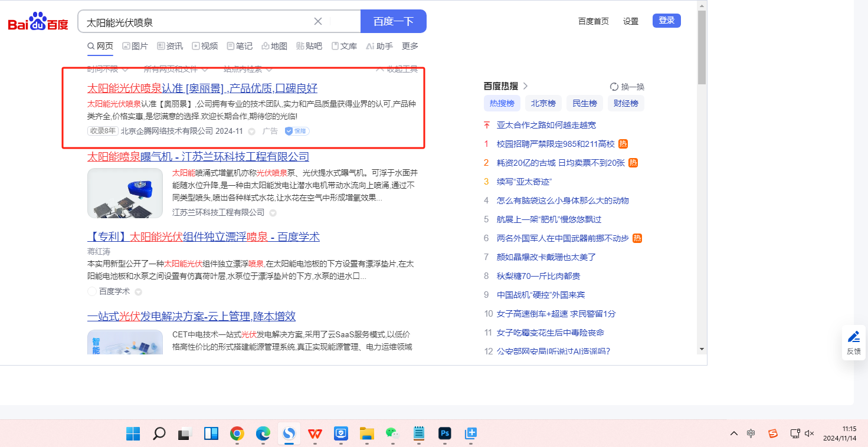
Task: Toggle the muted volume icon in system tray
Action: pyautogui.click(x=810, y=433)
